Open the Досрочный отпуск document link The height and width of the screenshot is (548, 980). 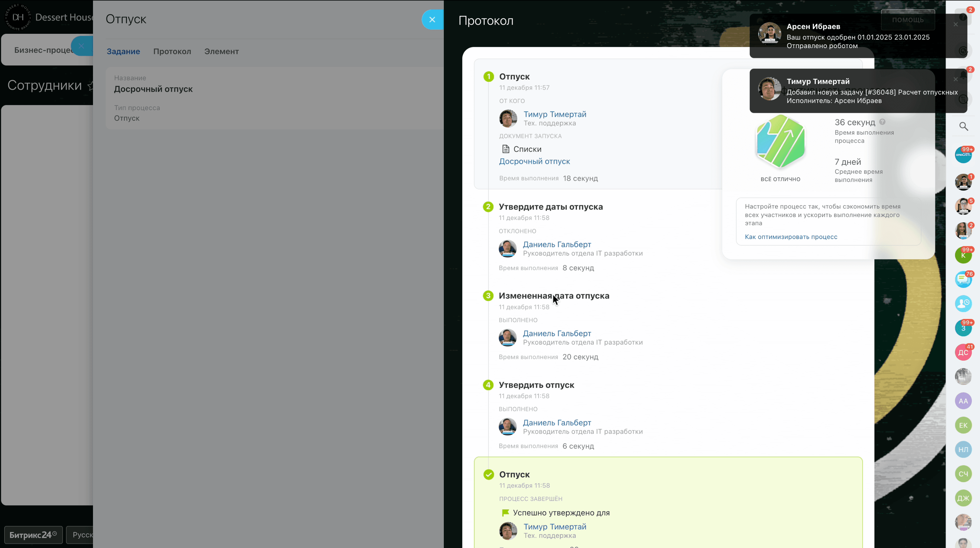click(534, 161)
